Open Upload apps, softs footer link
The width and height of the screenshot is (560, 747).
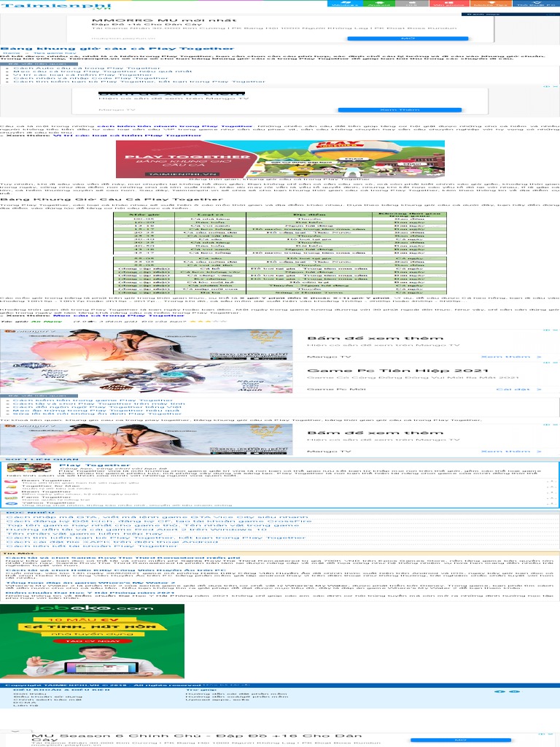pos(217,700)
